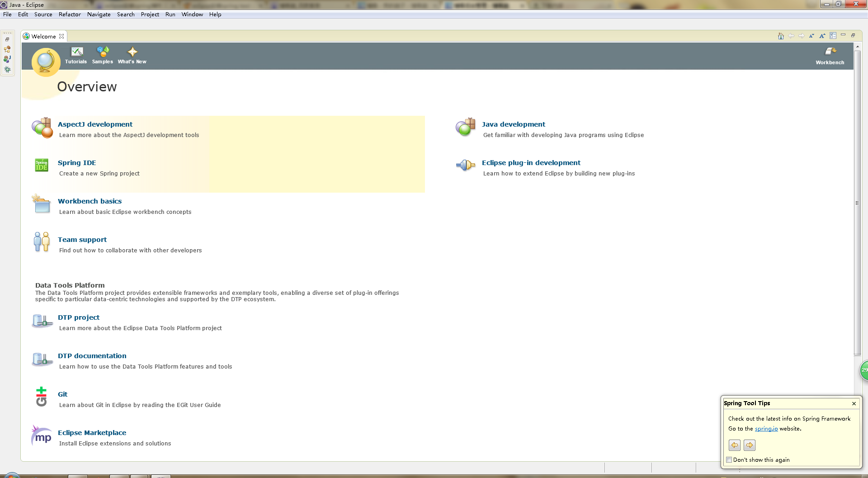Open the Project menu

point(150,14)
